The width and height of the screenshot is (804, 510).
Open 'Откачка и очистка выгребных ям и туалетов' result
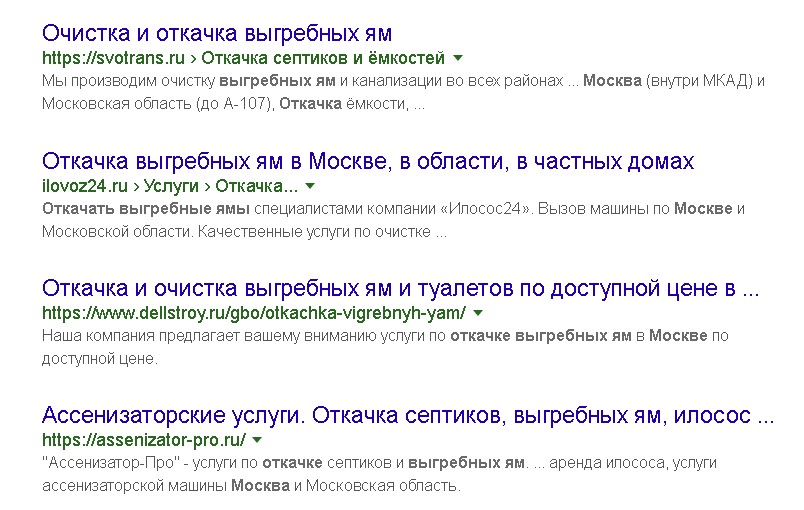(400, 288)
